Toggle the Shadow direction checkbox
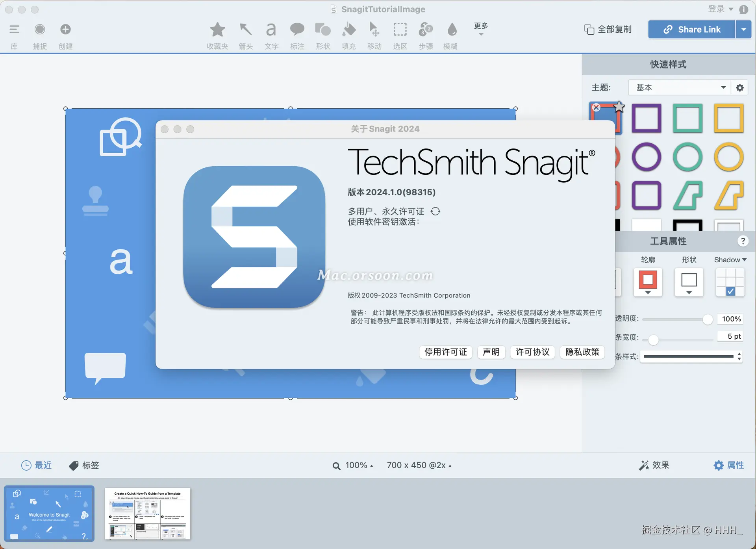The height and width of the screenshot is (549, 756). (730, 291)
